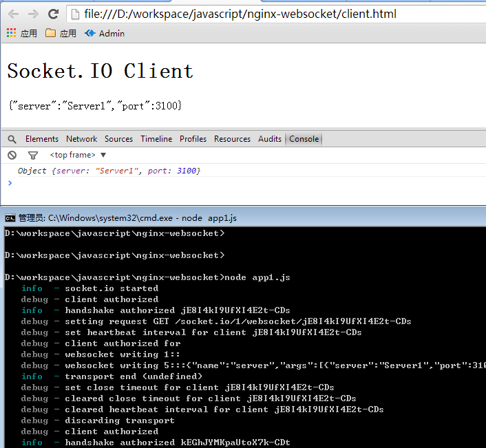Click the browser Back arrow
This screenshot has width=486, height=448.
coord(13,14)
